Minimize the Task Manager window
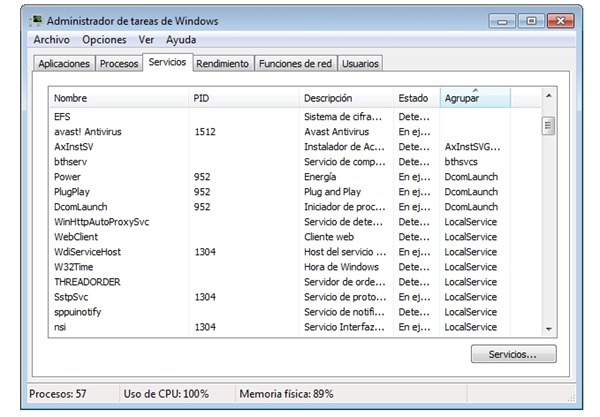This screenshot has height=417, width=600. (502, 21)
